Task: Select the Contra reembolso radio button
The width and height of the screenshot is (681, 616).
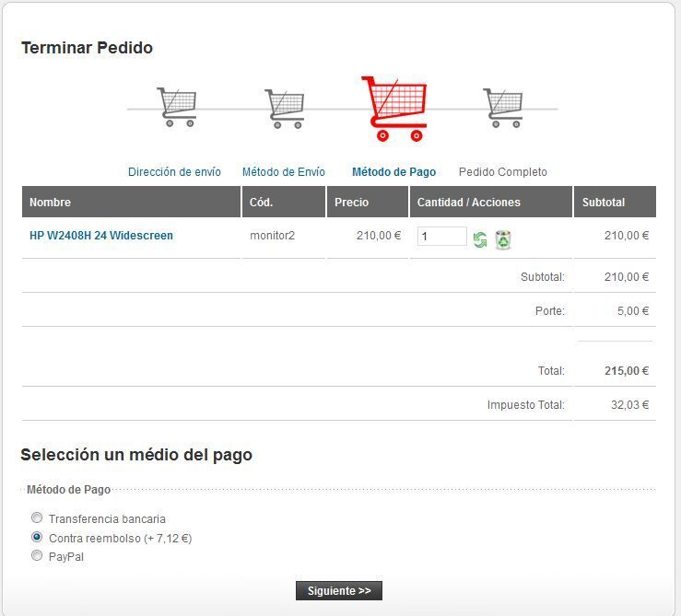Action: point(37,537)
